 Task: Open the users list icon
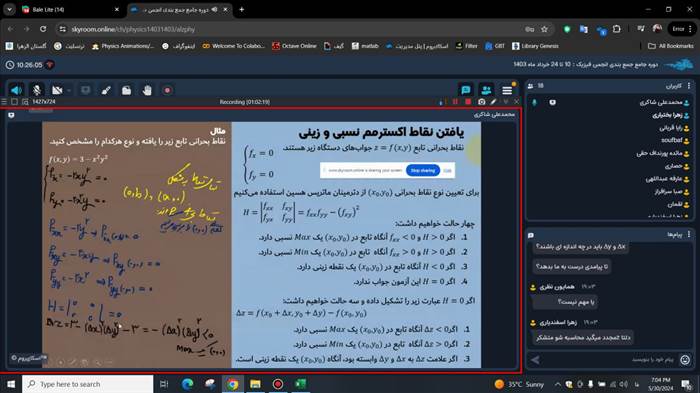click(x=486, y=90)
